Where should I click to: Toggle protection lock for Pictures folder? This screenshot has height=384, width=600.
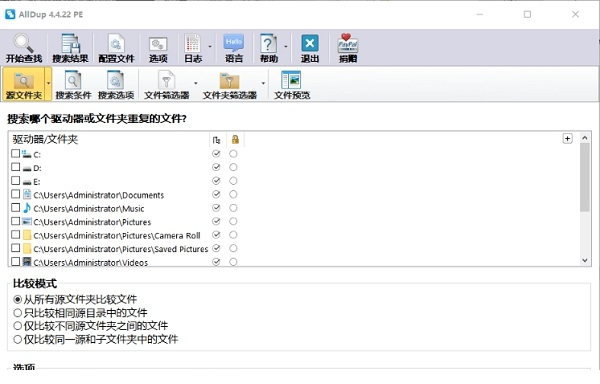[x=233, y=221]
